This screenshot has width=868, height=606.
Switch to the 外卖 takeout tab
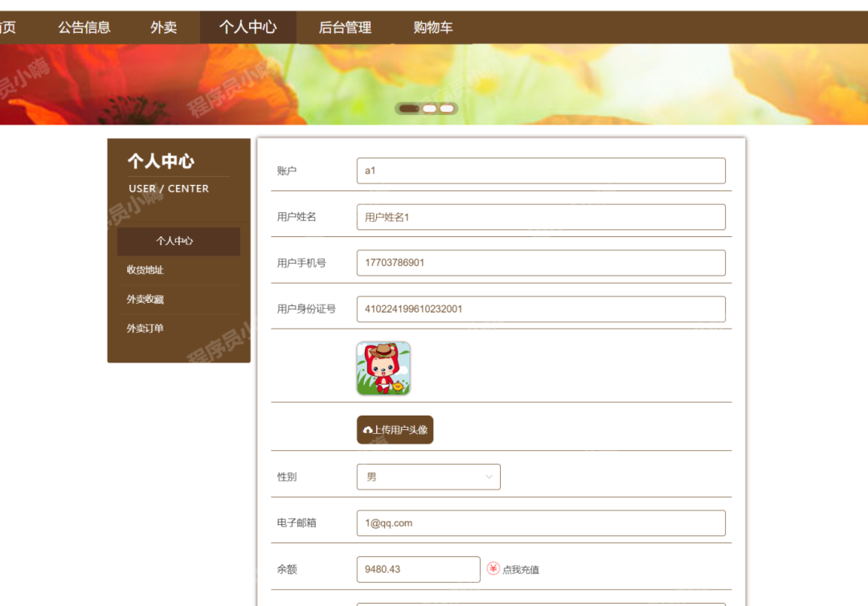[x=163, y=27]
